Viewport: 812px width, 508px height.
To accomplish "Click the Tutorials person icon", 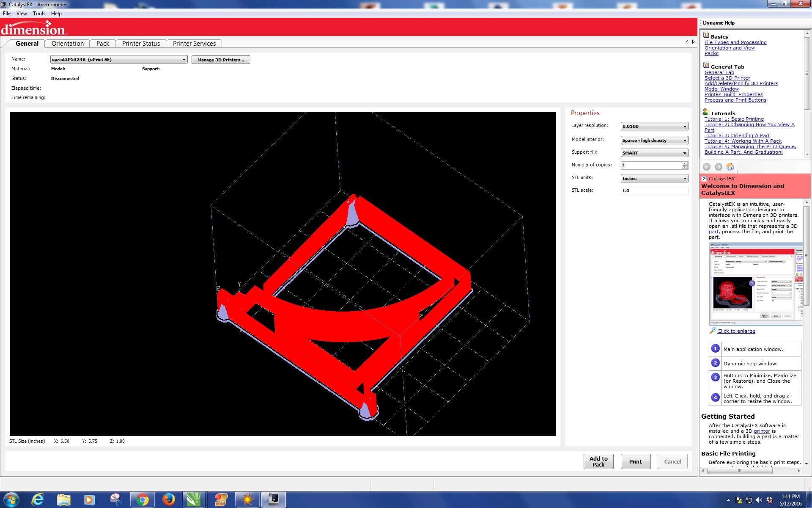I will pos(706,112).
